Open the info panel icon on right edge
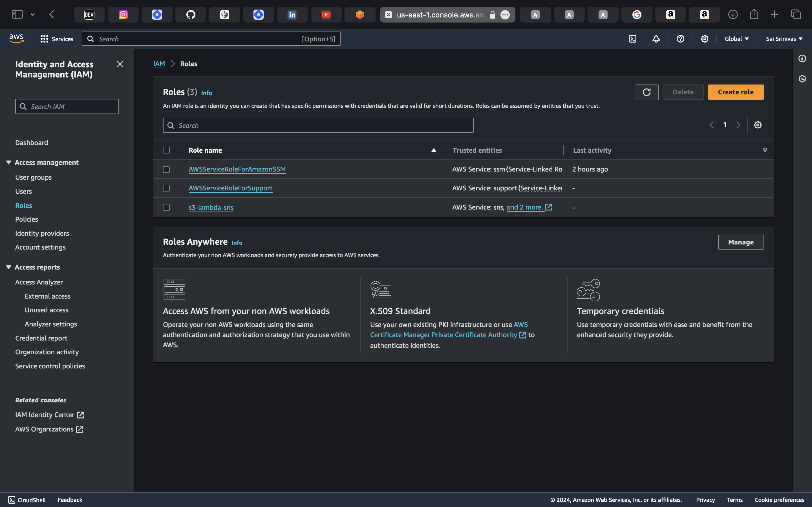Image resolution: width=812 pixels, height=507 pixels. [802, 59]
